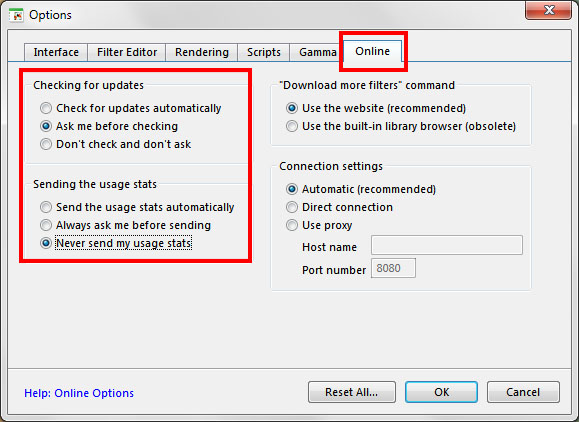The image size is (579, 422).
Task: Close the Options dialog window
Action: point(548,10)
